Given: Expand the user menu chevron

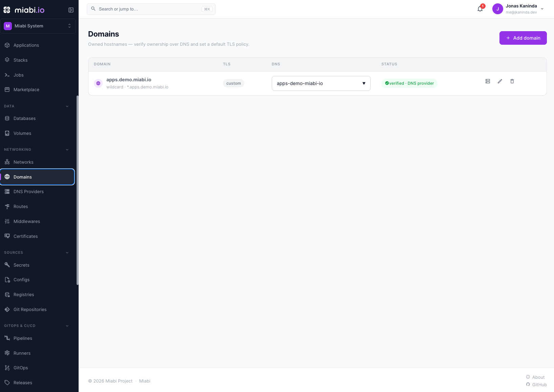Looking at the screenshot, I should 542,9.
